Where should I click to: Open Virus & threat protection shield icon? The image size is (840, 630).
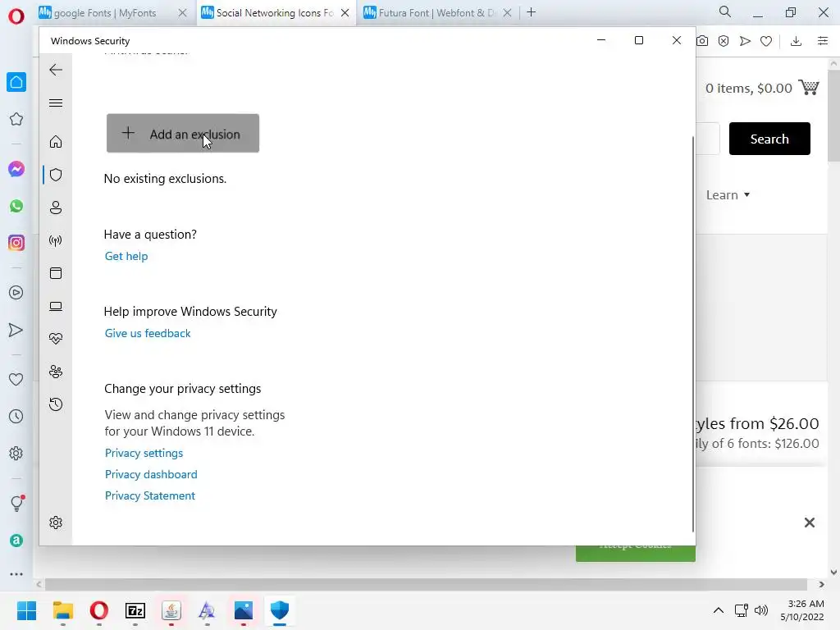(x=56, y=175)
